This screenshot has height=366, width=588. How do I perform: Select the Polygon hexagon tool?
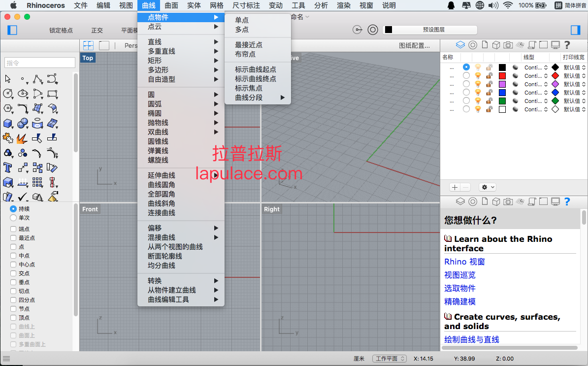8,109
